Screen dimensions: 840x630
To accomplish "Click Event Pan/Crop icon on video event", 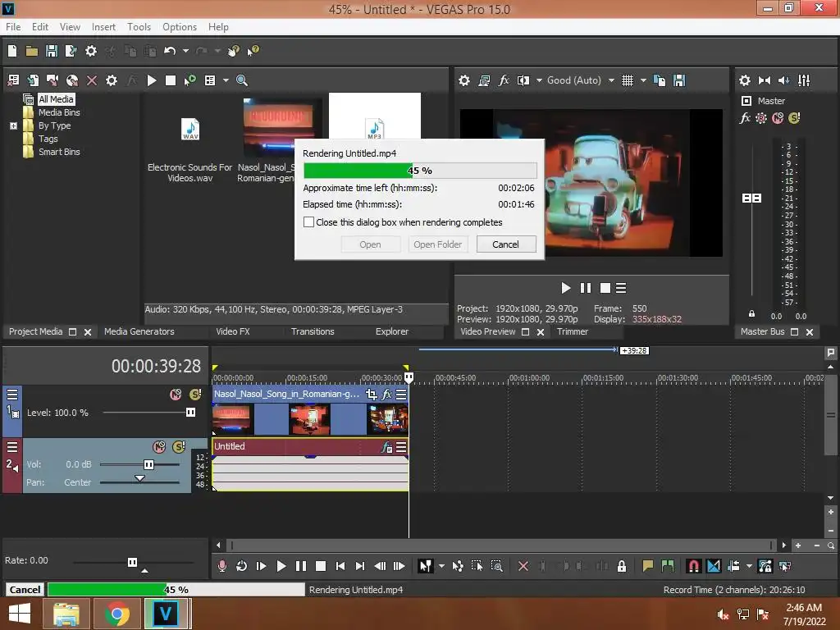I will point(372,395).
